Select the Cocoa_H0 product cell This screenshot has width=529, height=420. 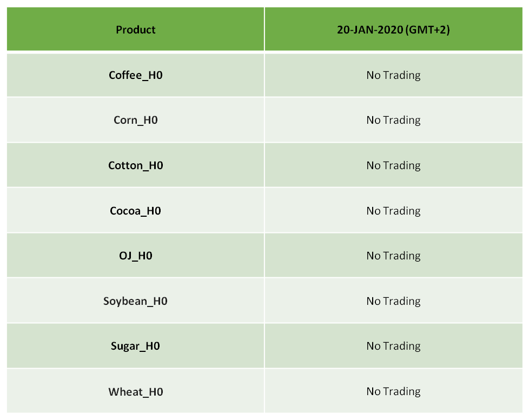[x=135, y=211]
